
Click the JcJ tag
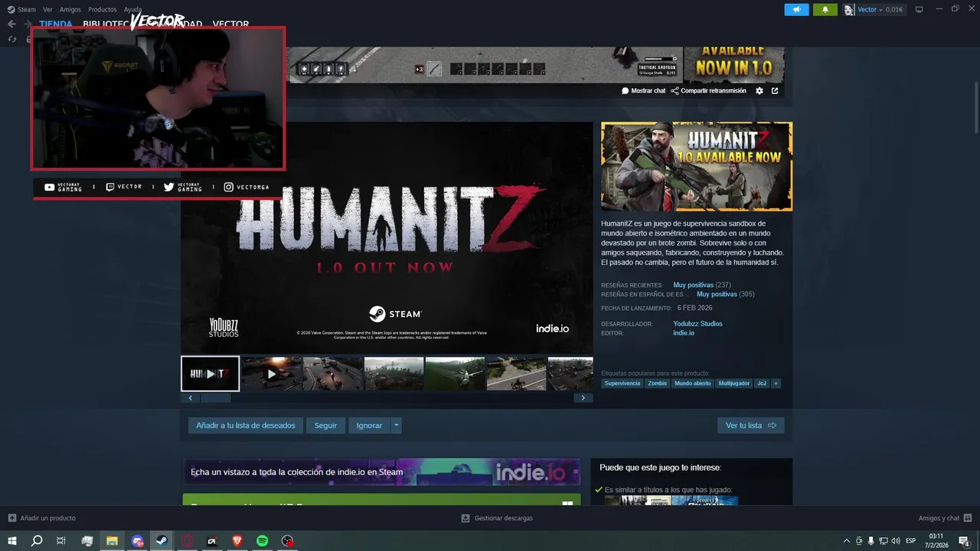[762, 383]
